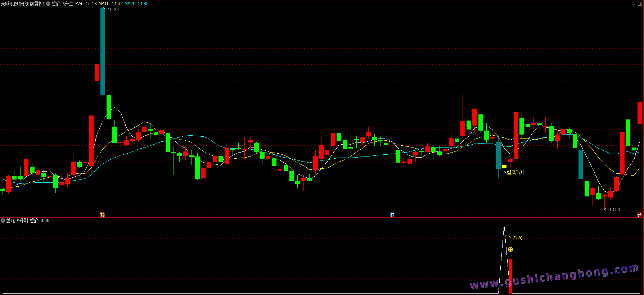Image resolution: width=644 pixels, height=295 pixels.
Task: Click the 天顺股份(日线 前复权) chart title
Action: pyautogui.click(x=22, y=4)
